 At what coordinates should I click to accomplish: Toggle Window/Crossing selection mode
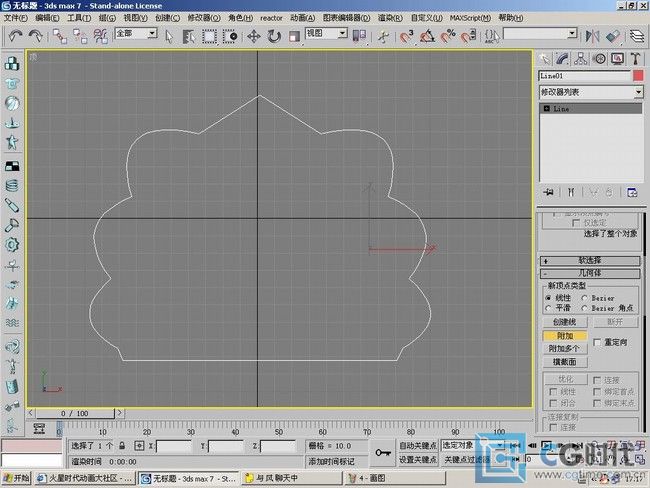[230, 36]
